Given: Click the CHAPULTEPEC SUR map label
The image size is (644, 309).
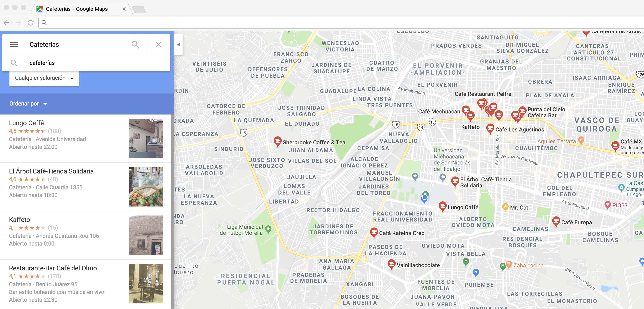Looking at the screenshot, I should (x=600, y=175).
